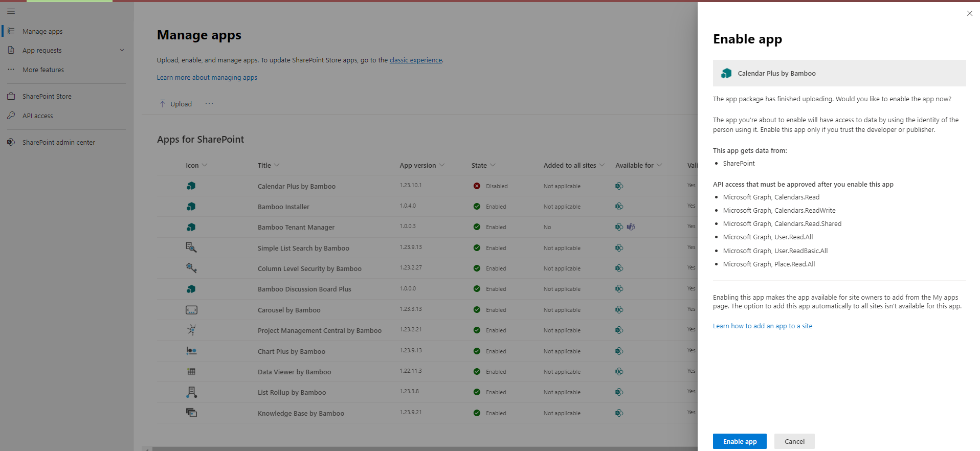
Task: Select Carousel by Bamboo title
Action: click(289, 310)
